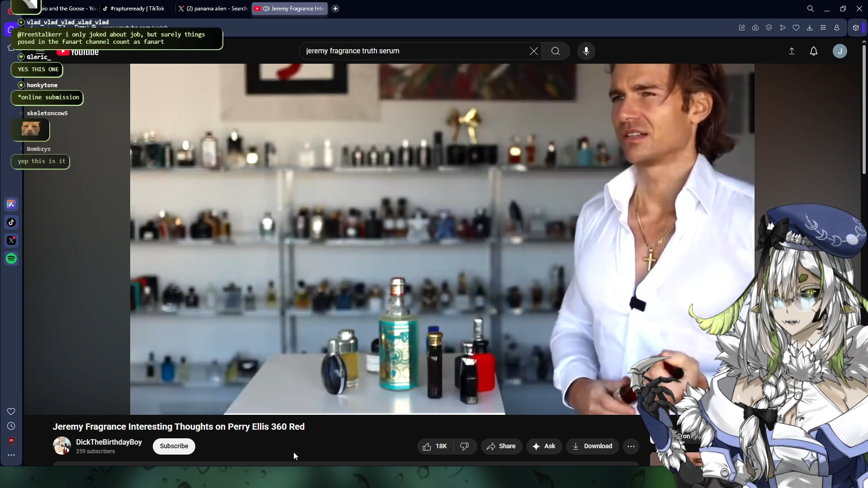Open the YouTube account avatar J

point(840,51)
